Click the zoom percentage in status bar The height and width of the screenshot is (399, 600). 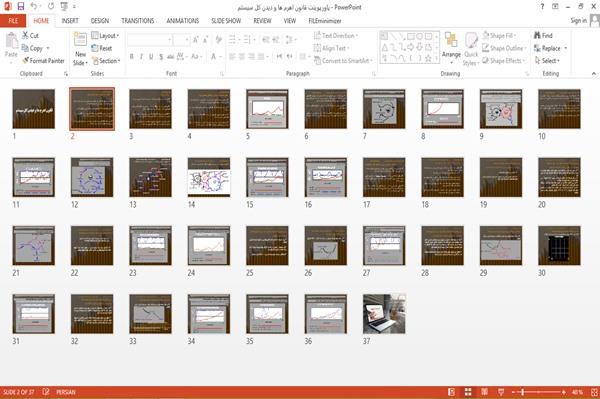(x=577, y=392)
